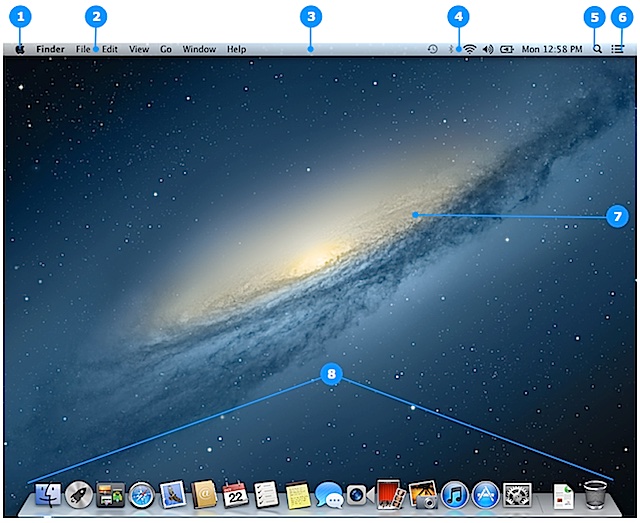Viewport: 640px width, 523px height.
Task: Open yellow Notes app in Dock
Action: (x=298, y=495)
